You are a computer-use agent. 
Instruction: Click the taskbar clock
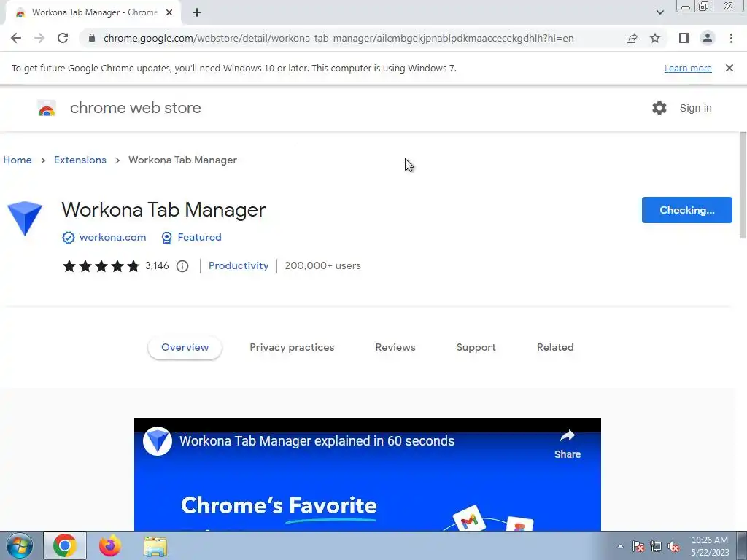tap(710, 546)
